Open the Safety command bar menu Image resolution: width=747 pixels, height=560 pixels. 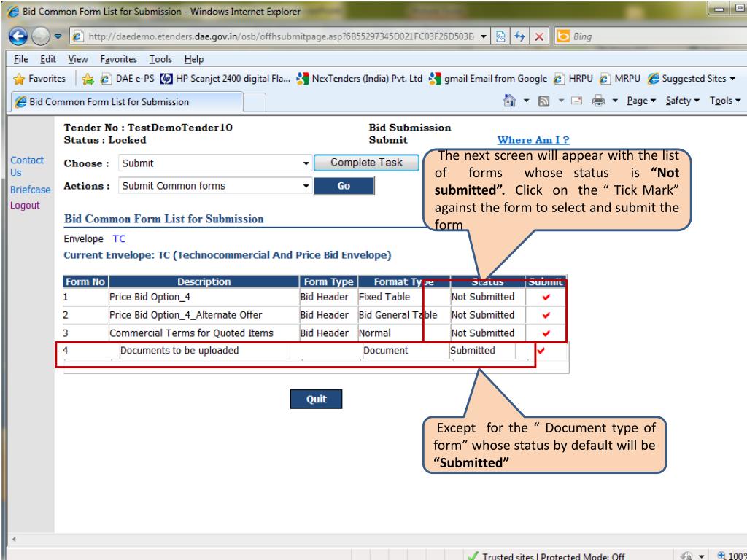682,101
